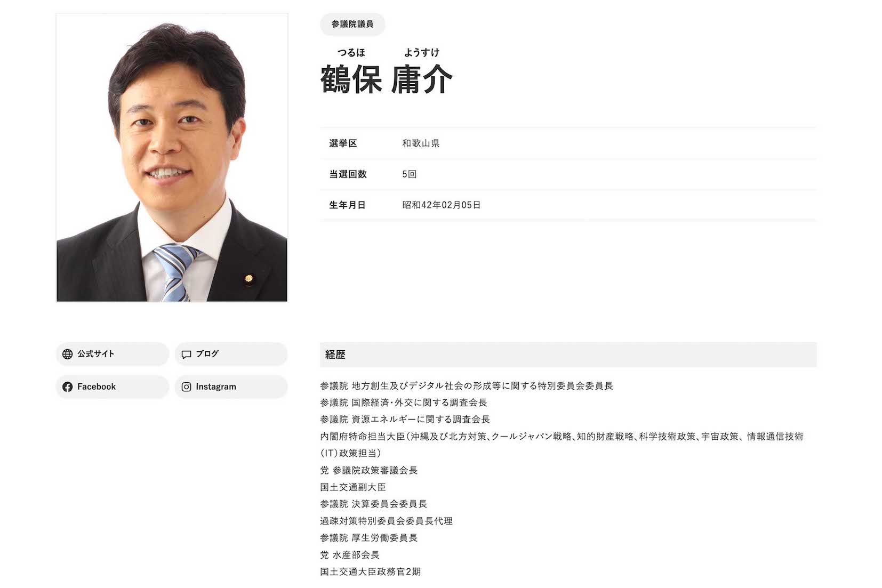The image size is (882, 588).
Task: Select the Instagram icon inside its pill button
Action: [187, 386]
